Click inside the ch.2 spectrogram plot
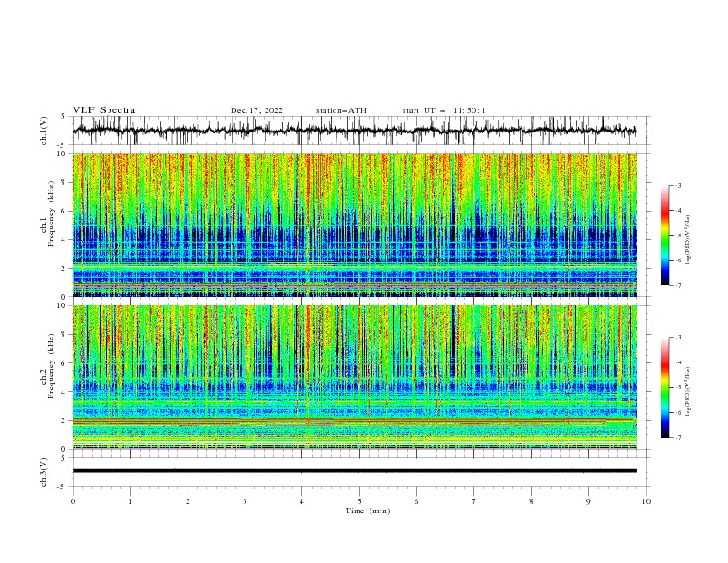The height and width of the screenshot is (563, 728). click(x=354, y=377)
